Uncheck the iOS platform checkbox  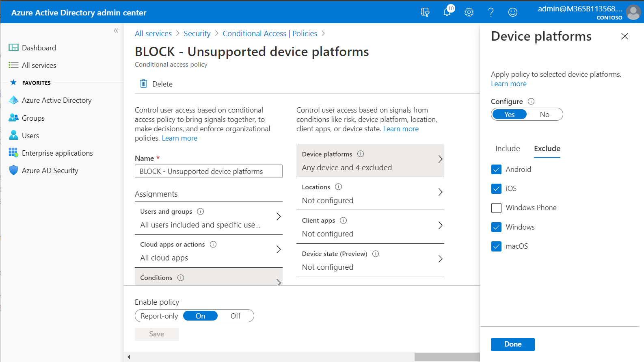(x=496, y=189)
